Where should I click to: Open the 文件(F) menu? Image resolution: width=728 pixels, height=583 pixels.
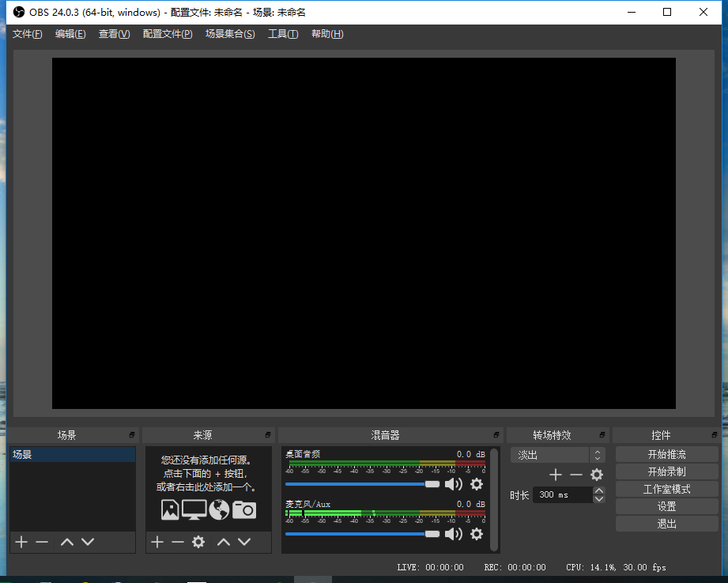(28, 34)
